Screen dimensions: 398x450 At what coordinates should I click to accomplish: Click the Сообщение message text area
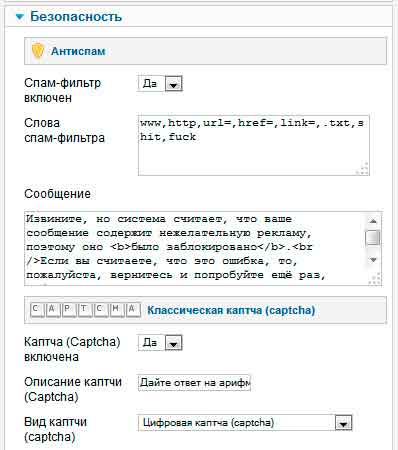(203, 248)
